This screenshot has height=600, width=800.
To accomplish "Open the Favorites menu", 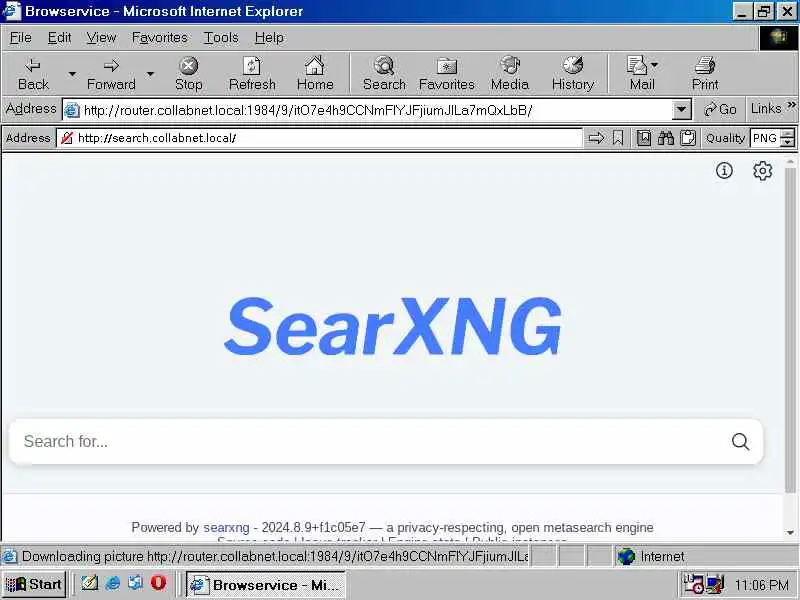I will click(x=159, y=38).
